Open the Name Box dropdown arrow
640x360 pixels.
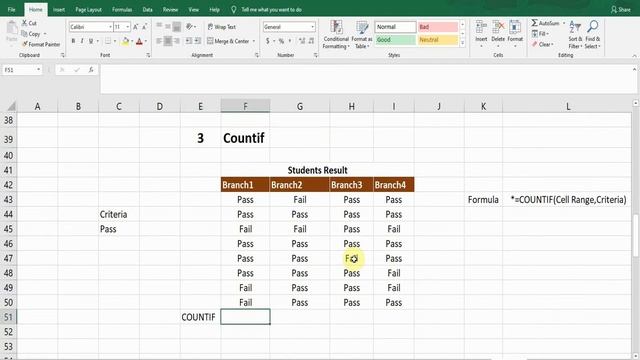pyautogui.click(x=38, y=70)
